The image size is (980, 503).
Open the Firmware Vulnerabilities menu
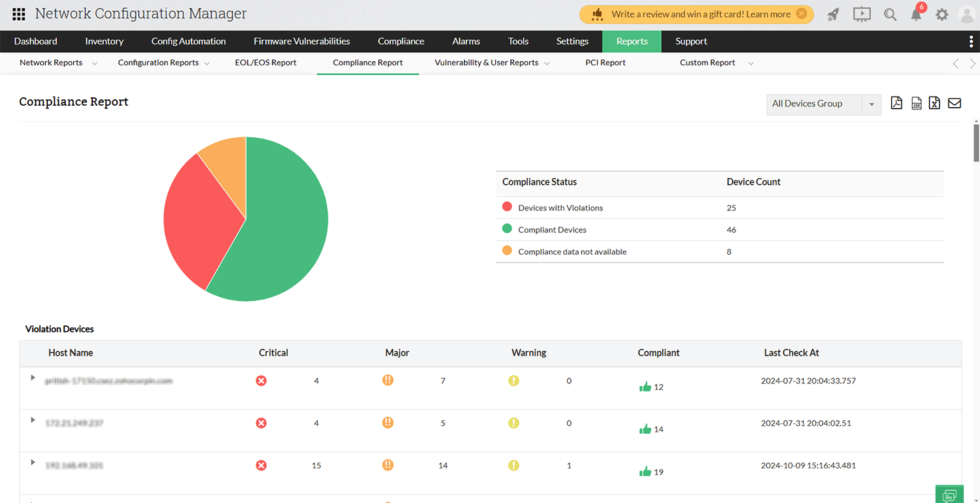tap(301, 41)
